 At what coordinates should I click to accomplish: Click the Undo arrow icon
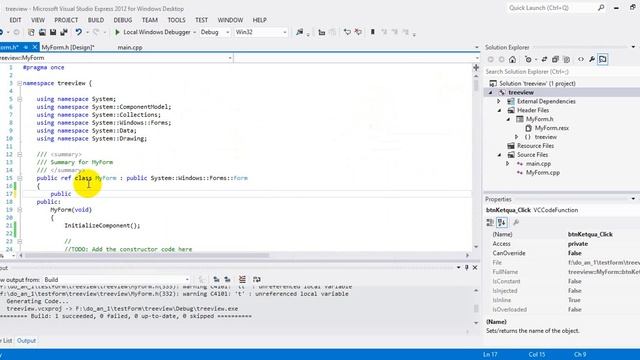[x=78, y=32]
